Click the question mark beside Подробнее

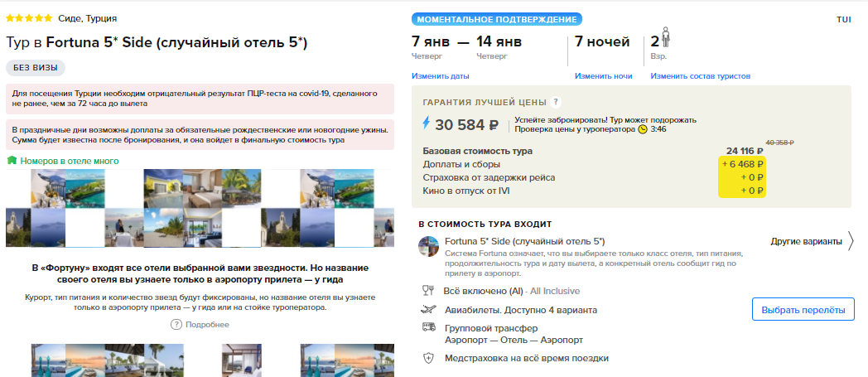pyautogui.click(x=176, y=325)
